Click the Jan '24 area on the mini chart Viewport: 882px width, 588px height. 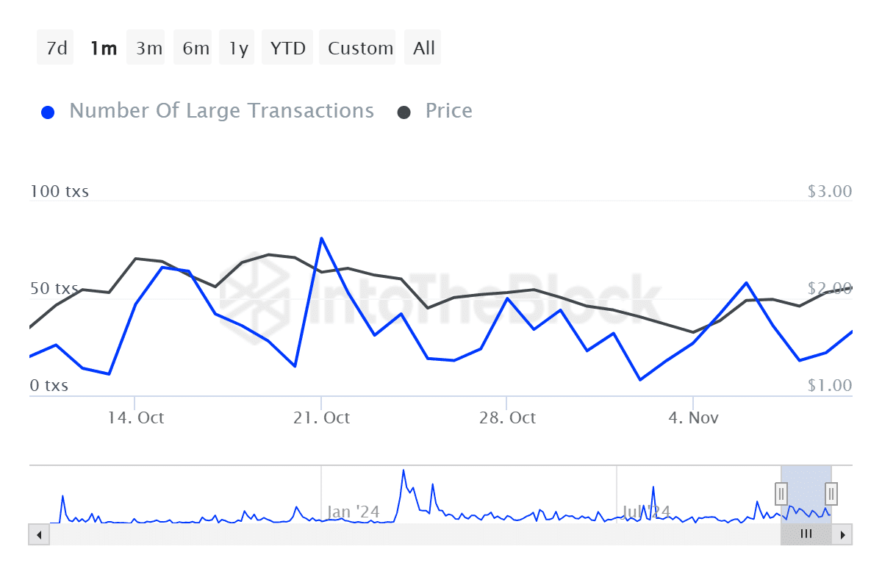pyautogui.click(x=353, y=512)
